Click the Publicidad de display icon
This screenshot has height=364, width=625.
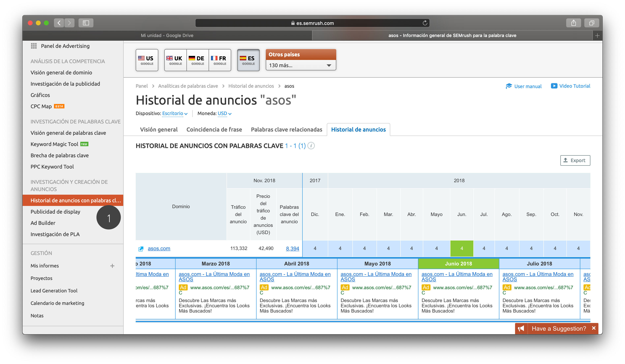click(55, 212)
